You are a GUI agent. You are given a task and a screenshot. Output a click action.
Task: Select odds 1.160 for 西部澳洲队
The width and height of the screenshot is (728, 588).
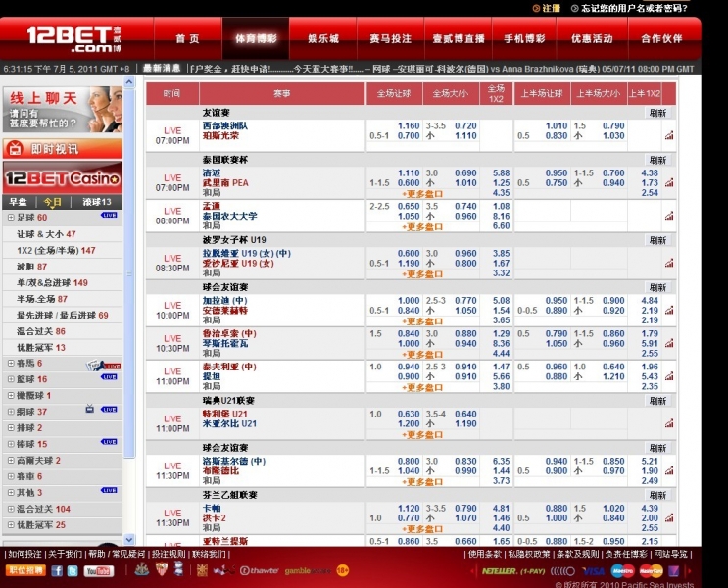coord(409,125)
